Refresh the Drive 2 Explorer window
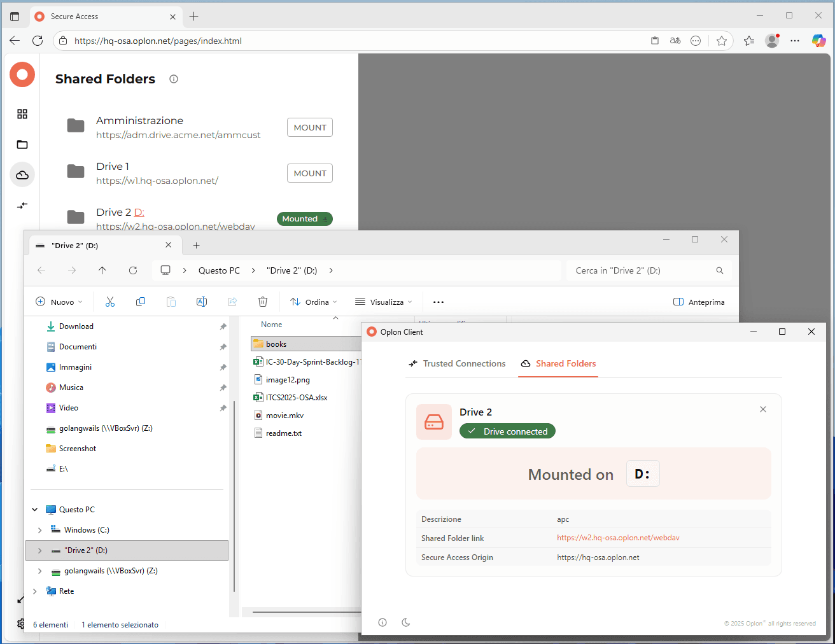835x644 pixels. point(133,270)
